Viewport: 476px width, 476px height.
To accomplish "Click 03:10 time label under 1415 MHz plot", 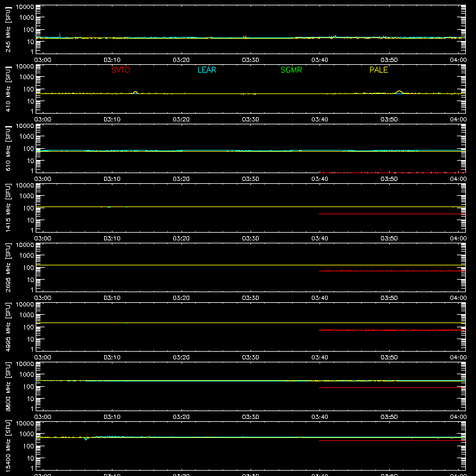I will pos(112,239).
